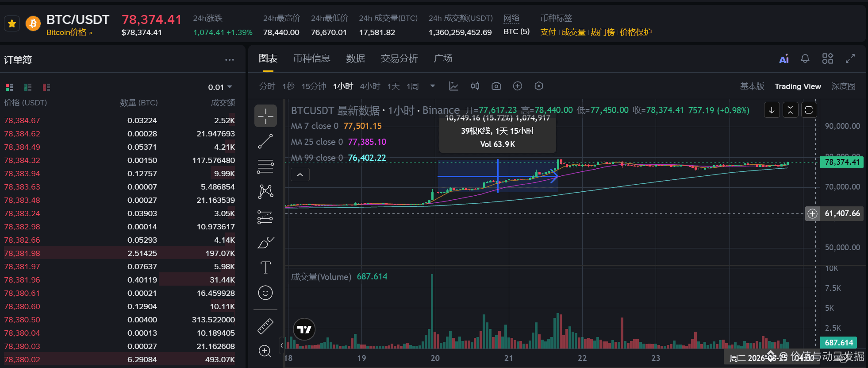Viewport: 868px width, 368px height.
Task: Open the order book three-dot menu
Action: (229, 60)
